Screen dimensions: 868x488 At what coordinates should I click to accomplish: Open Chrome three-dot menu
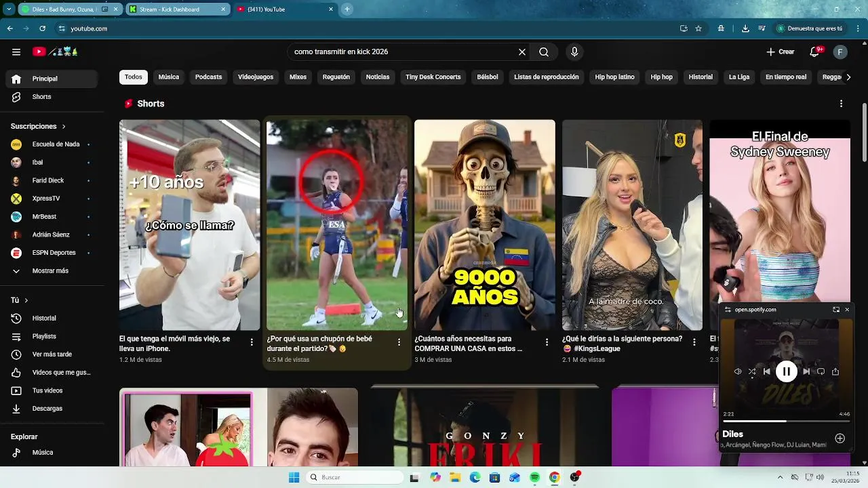(859, 28)
